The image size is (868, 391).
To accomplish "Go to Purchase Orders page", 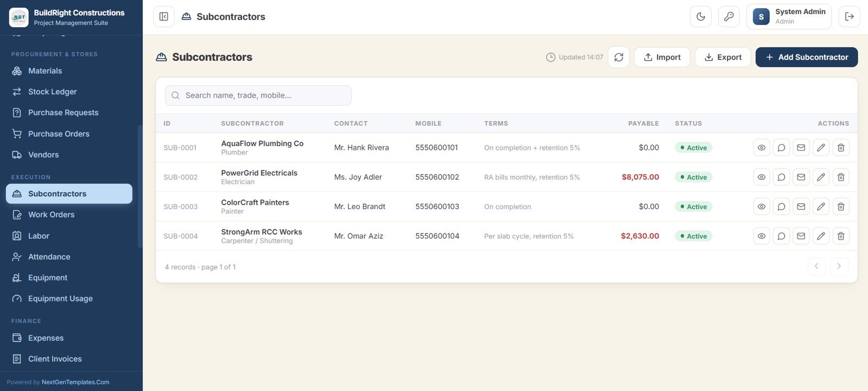I will 69,134.
